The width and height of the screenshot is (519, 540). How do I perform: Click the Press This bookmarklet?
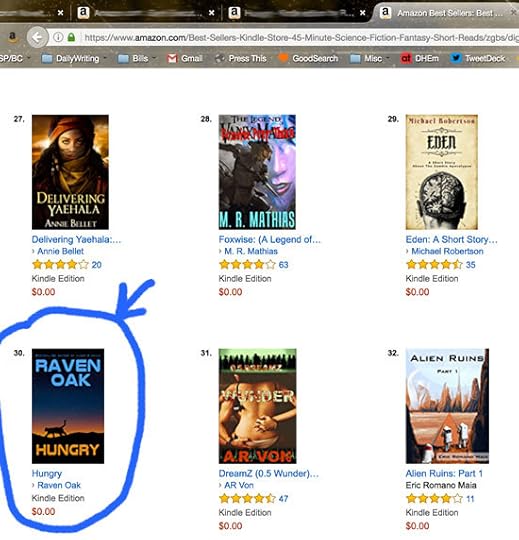[241, 59]
